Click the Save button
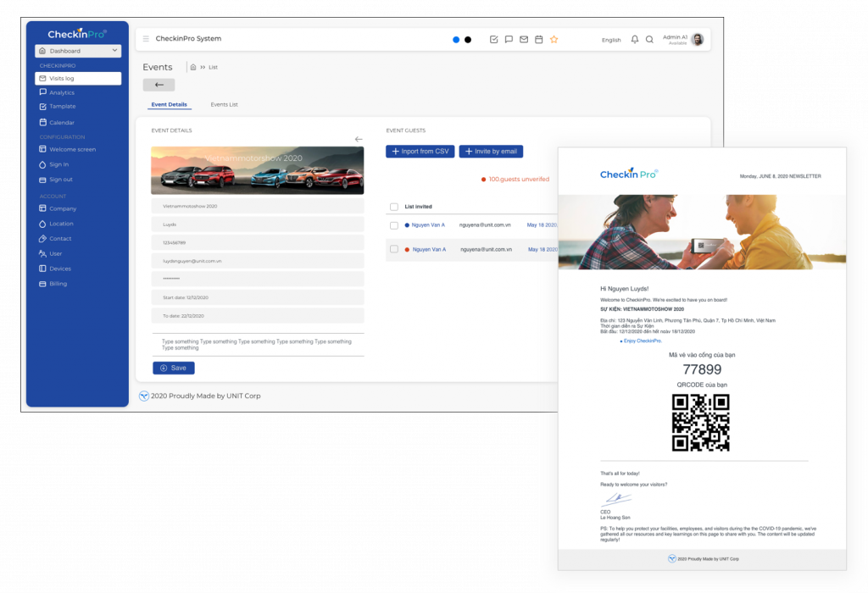Image resolution: width=868 pixels, height=593 pixels. [x=174, y=368]
